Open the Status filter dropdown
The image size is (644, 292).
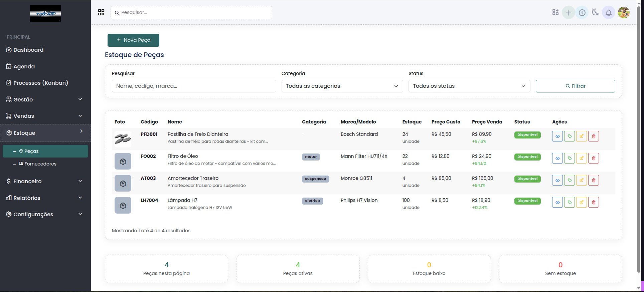[x=469, y=86]
